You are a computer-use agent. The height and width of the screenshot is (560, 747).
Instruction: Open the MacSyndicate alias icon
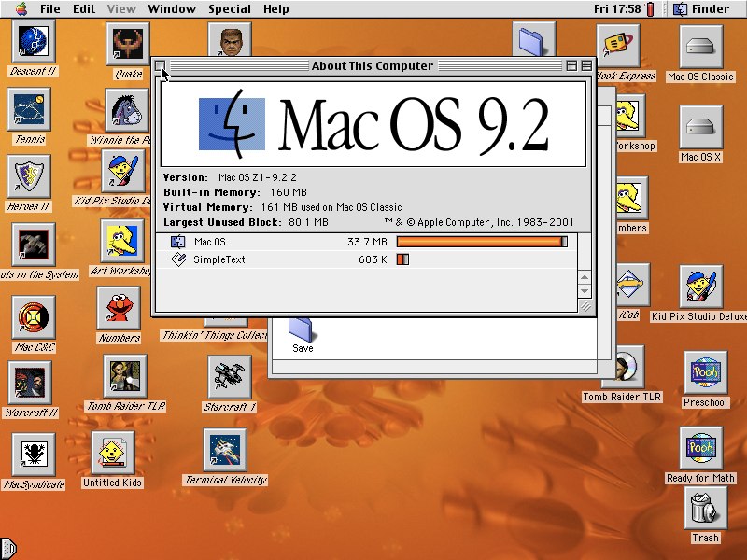(x=34, y=455)
